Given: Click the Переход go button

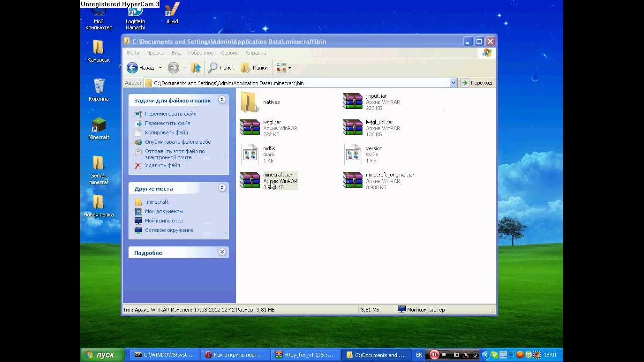Looking at the screenshot, I should pos(477,83).
